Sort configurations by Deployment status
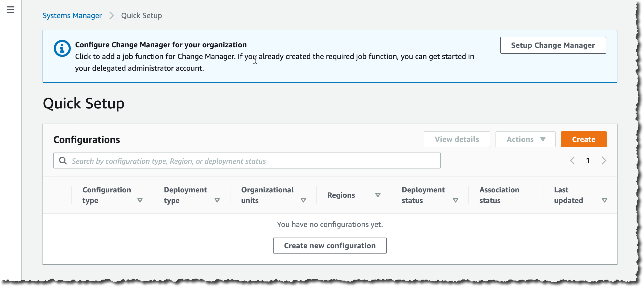 coord(456,201)
